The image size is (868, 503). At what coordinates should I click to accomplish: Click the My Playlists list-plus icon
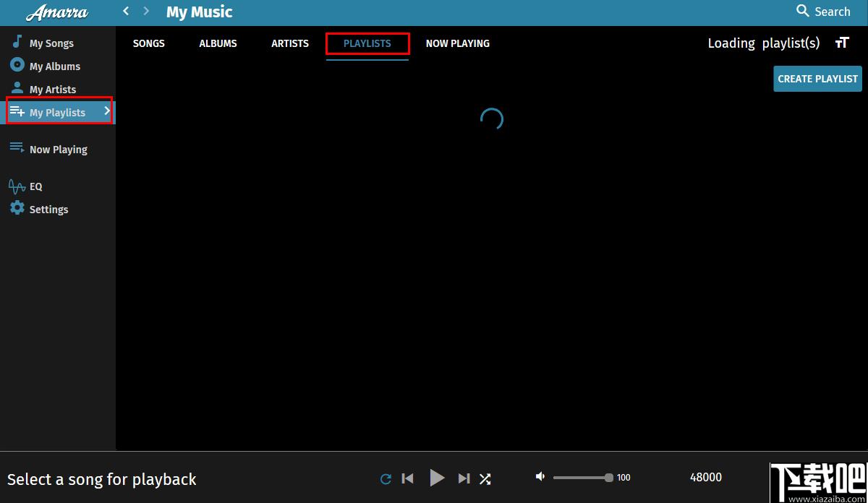coord(17,111)
